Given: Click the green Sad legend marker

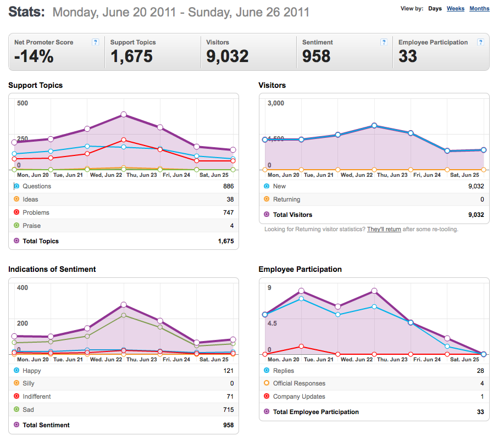Looking at the screenshot, I should [16, 410].
